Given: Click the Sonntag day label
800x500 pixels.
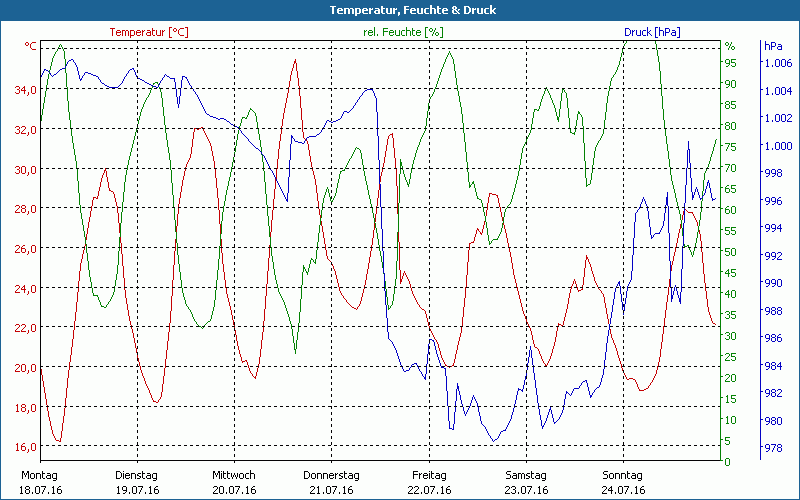Looking at the screenshot, I should 622,475.
